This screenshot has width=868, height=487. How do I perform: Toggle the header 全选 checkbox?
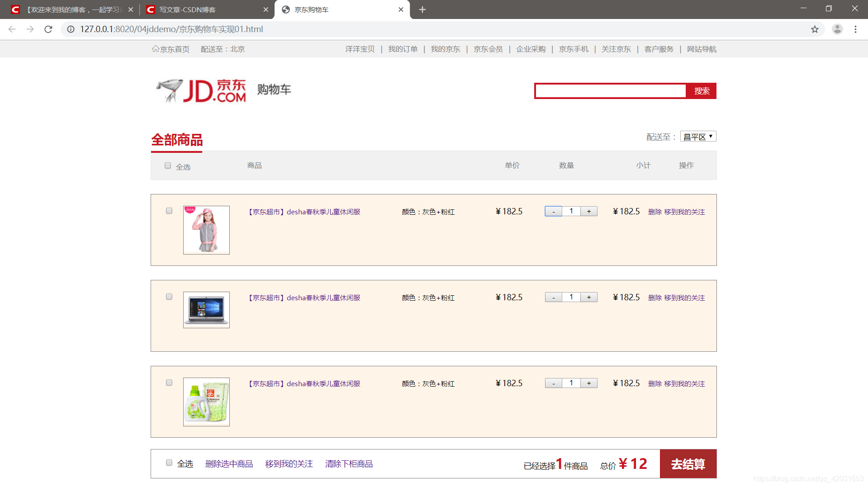click(168, 165)
